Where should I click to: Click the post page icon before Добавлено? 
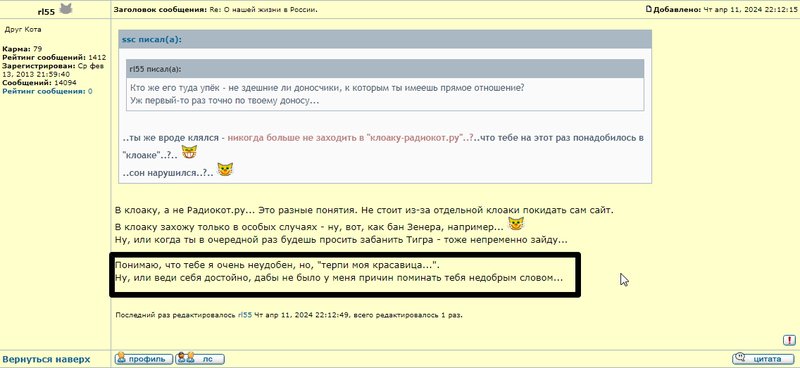pos(649,9)
